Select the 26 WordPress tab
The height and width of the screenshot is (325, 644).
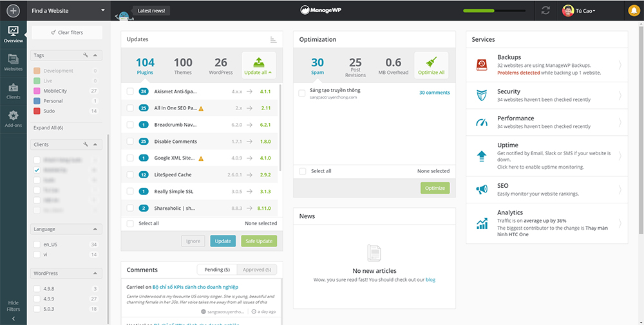221,66
